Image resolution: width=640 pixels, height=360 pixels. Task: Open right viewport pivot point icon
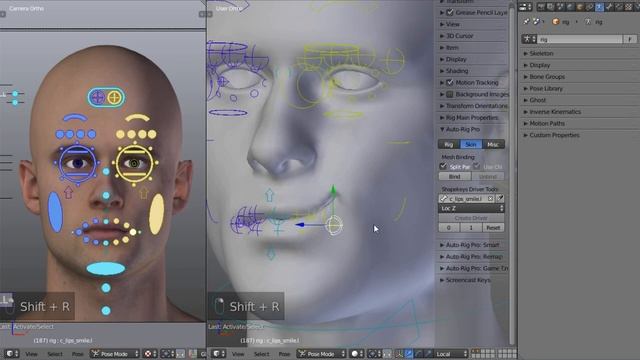coord(374,353)
